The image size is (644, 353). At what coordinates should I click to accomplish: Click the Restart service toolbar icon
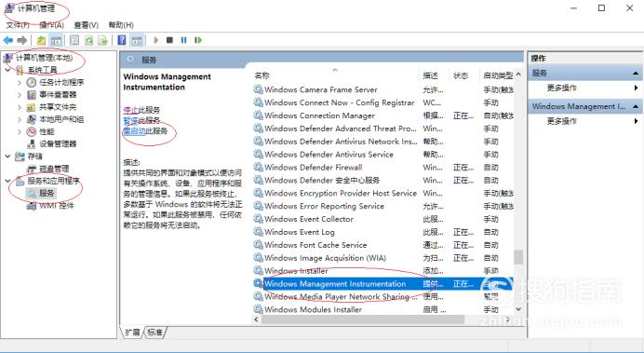click(198, 40)
